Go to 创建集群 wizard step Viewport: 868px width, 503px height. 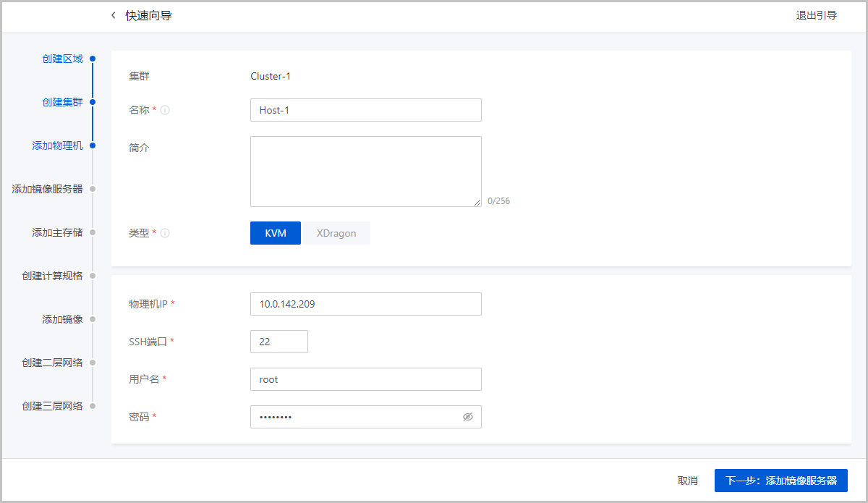tap(62, 102)
